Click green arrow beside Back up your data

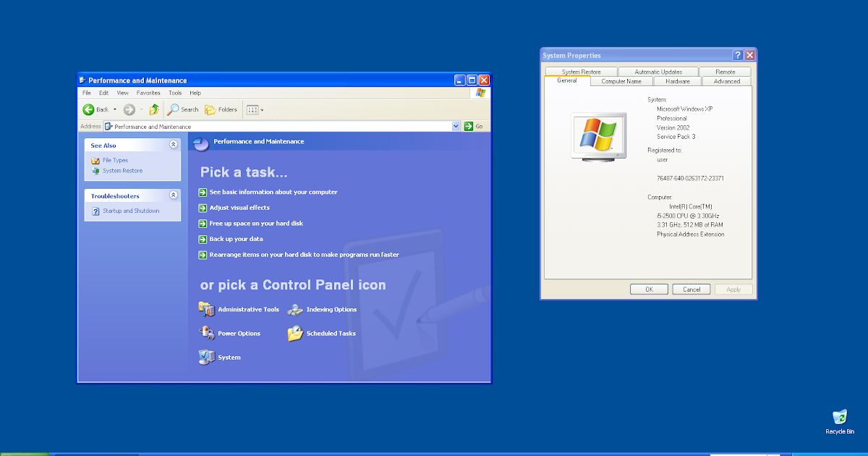tap(203, 239)
